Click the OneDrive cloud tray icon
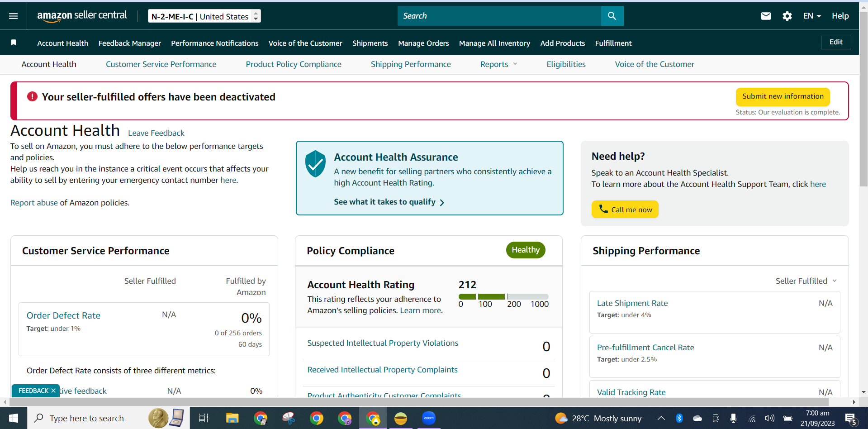This screenshot has width=868, height=429. (x=697, y=418)
